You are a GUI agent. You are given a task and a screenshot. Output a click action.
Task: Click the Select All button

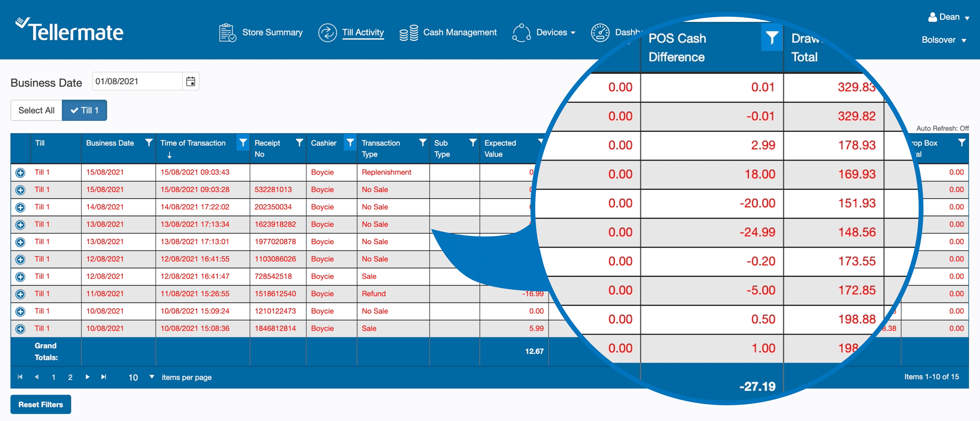pos(36,111)
